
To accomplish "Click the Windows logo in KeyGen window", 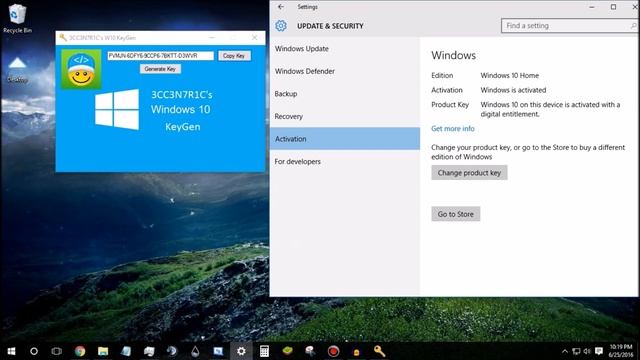I will click(117, 109).
